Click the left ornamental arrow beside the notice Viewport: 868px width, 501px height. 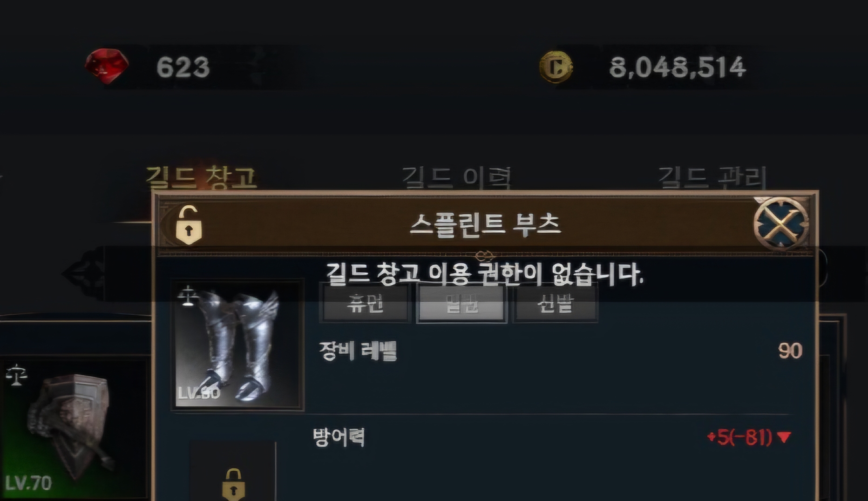pyautogui.click(x=84, y=274)
